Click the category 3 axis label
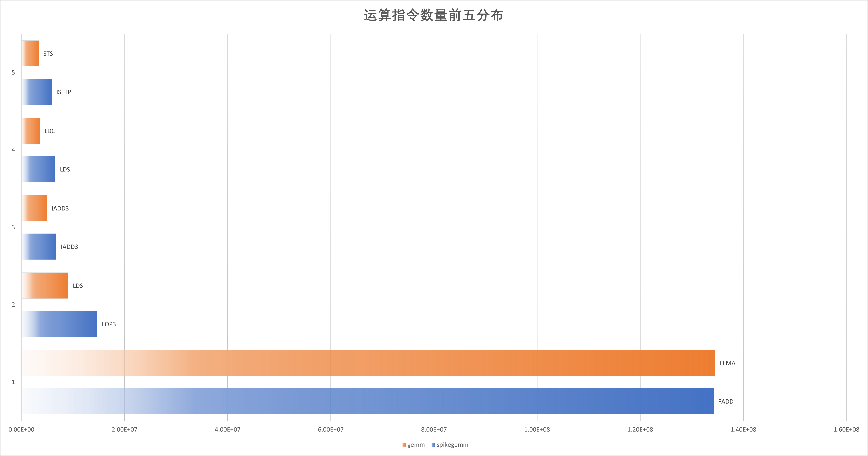 click(13, 227)
